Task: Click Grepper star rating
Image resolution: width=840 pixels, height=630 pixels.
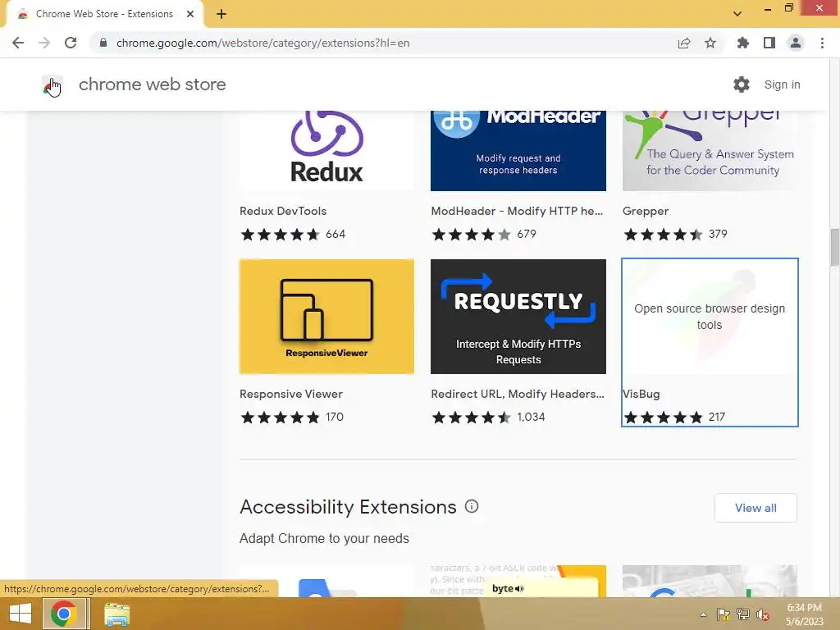Action: [663, 234]
